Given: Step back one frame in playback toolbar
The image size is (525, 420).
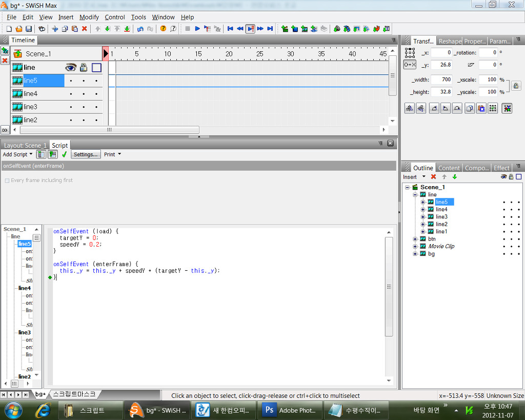Looking at the screenshot, I should coord(240,29).
